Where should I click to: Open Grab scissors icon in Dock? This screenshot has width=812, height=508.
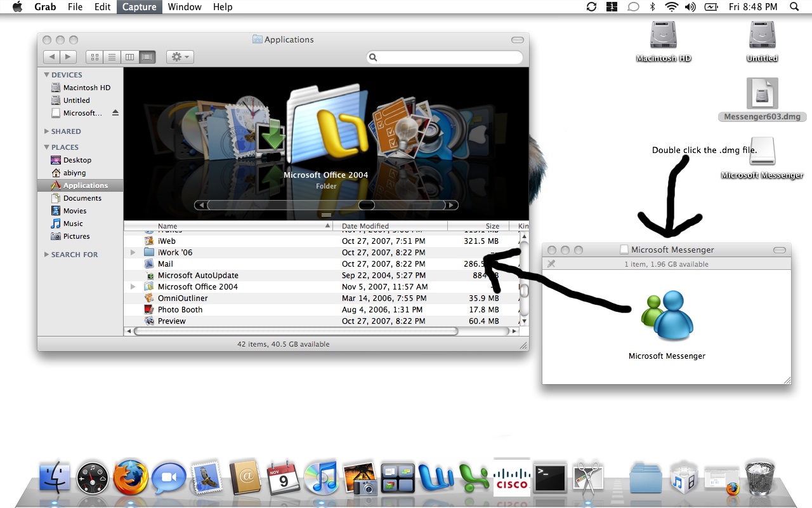click(x=587, y=478)
